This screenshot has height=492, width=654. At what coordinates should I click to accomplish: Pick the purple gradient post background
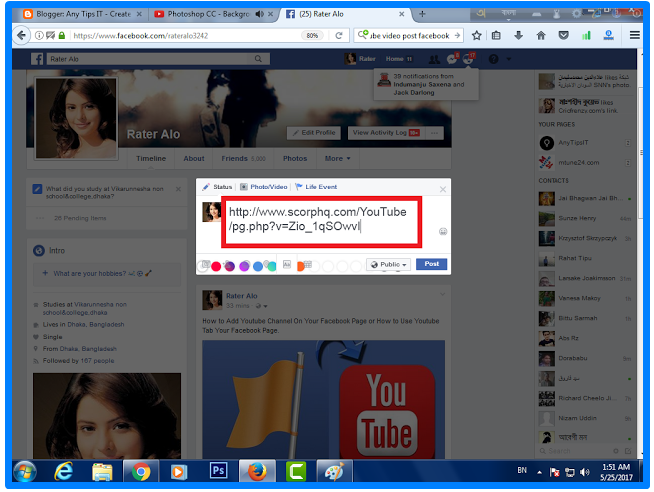(x=230, y=266)
